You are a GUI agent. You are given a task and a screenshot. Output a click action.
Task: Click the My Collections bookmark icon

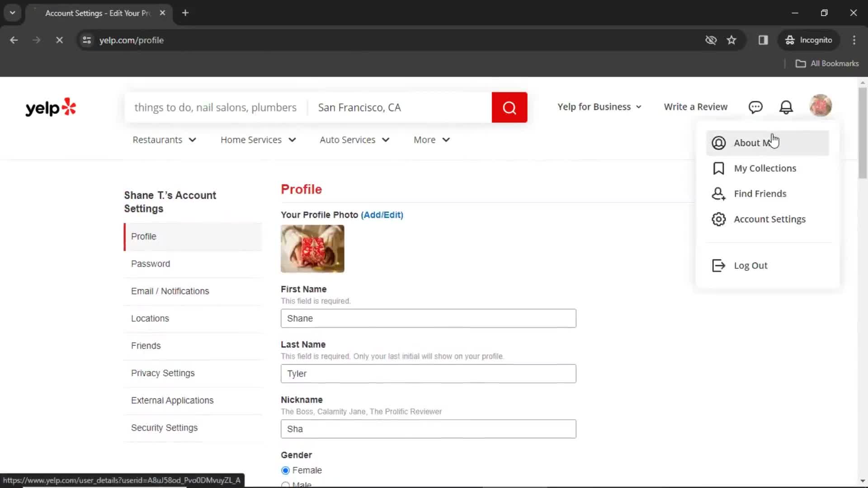(x=719, y=168)
